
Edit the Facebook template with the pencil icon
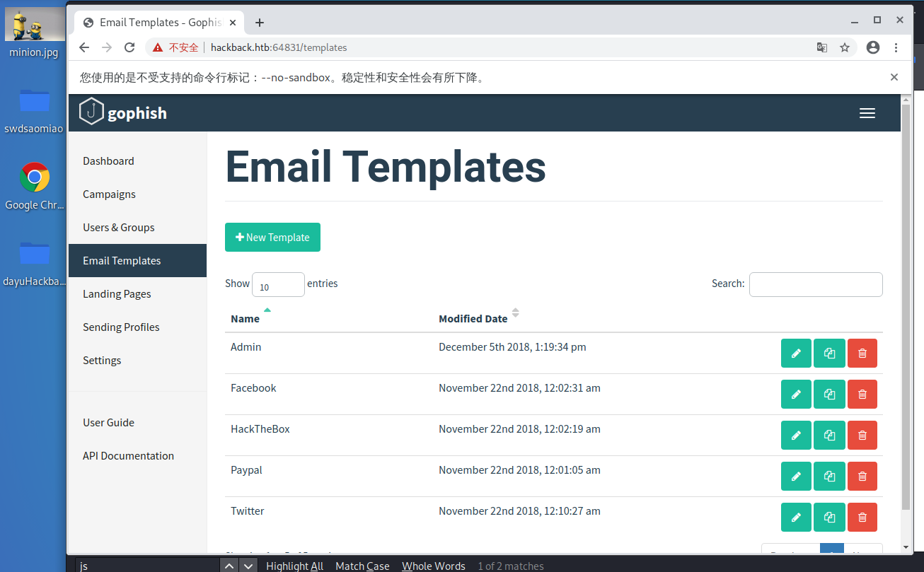pyautogui.click(x=796, y=395)
